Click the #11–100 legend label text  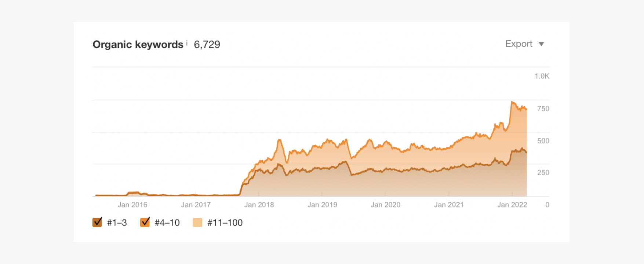coord(225,223)
